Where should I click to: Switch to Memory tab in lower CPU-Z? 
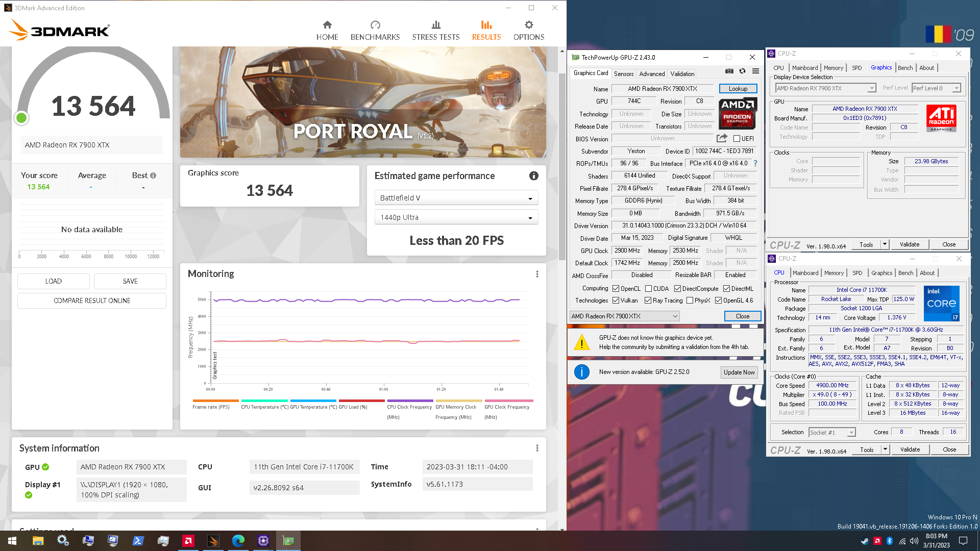point(834,273)
